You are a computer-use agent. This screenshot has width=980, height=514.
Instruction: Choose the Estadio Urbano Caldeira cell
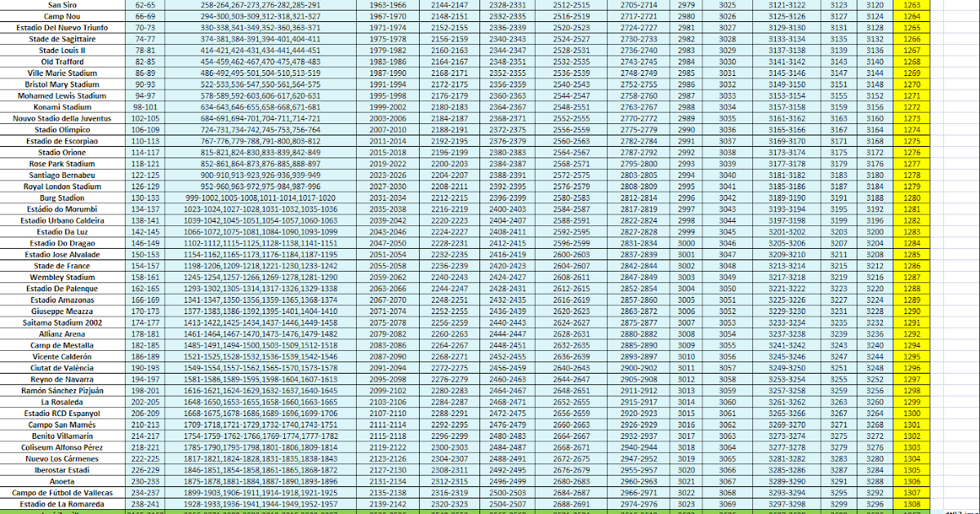coord(63,221)
